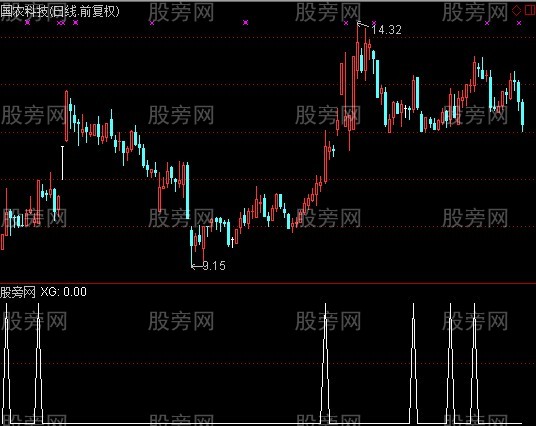
Task: Click the tall white-wick candle left of the first peak
Action: click(62, 163)
